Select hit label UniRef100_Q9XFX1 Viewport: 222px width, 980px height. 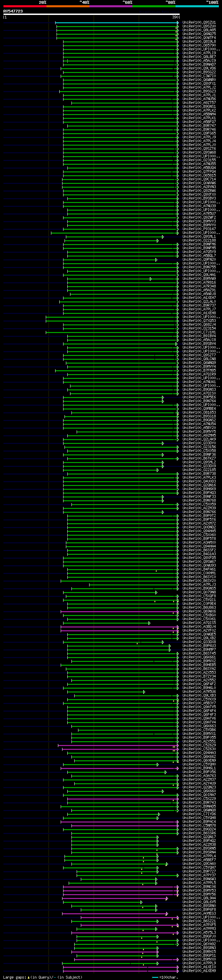[199, 84]
